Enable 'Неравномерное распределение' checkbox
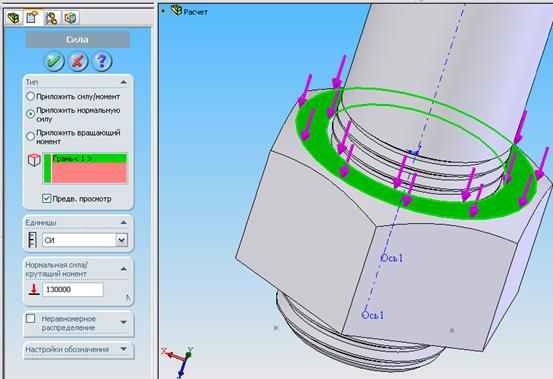 point(31,319)
